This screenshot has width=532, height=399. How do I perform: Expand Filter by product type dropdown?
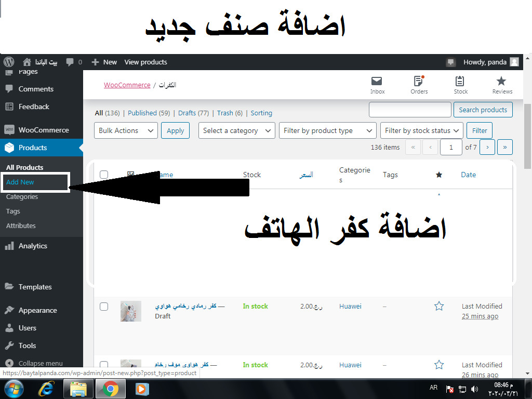point(327,130)
